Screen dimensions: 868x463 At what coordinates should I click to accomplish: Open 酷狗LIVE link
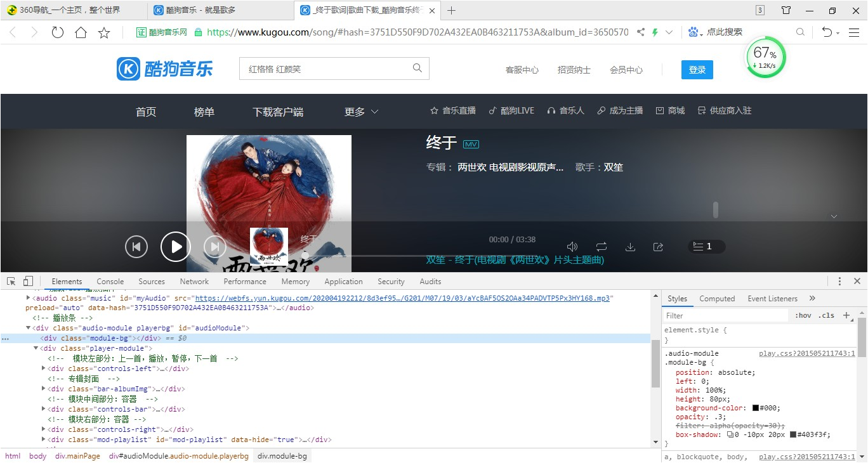511,110
